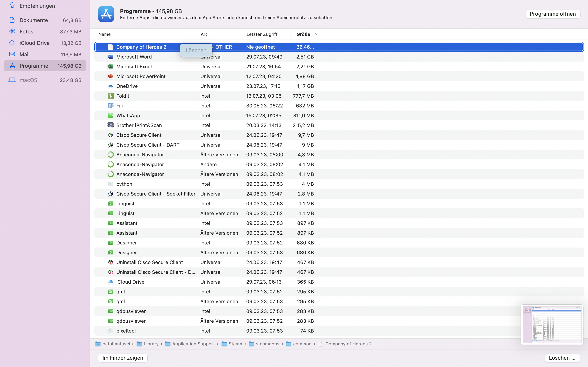The image size is (588, 367).
Task: Click the Löschen … button at bottom
Action: click(x=562, y=358)
